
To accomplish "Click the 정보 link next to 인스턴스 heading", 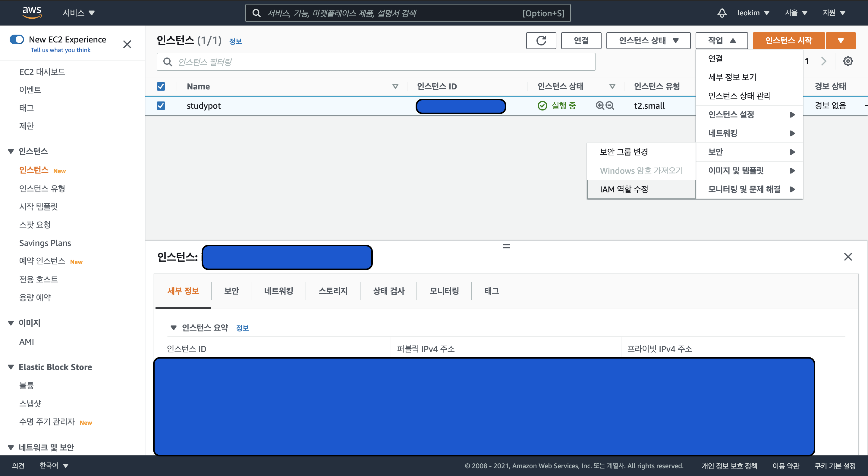I will tap(235, 42).
